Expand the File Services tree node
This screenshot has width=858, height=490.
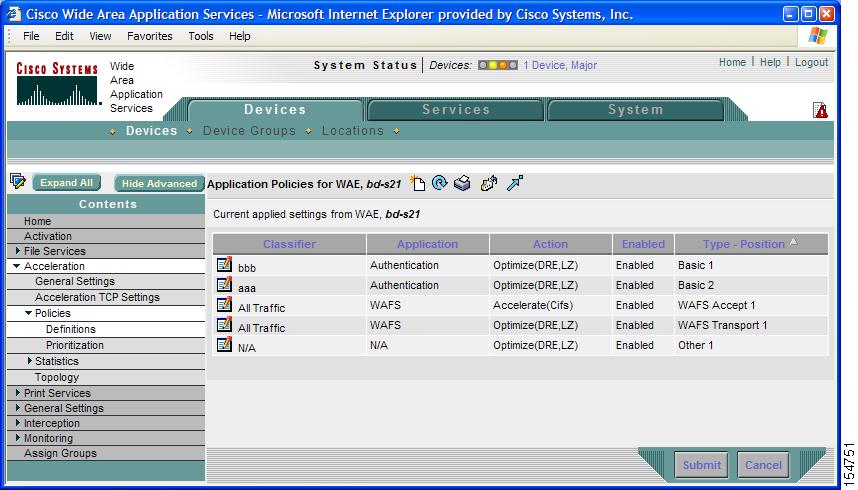click(18, 251)
